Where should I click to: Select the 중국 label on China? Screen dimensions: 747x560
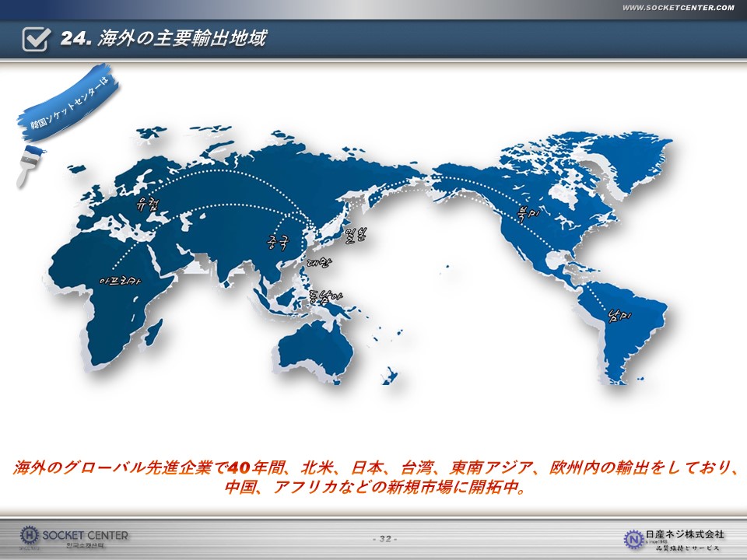[278, 240]
